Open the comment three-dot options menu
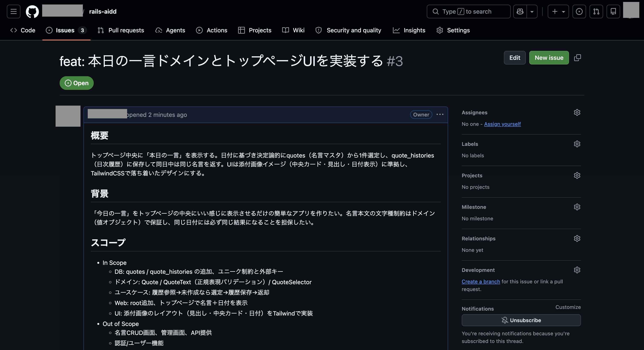 click(x=440, y=115)
